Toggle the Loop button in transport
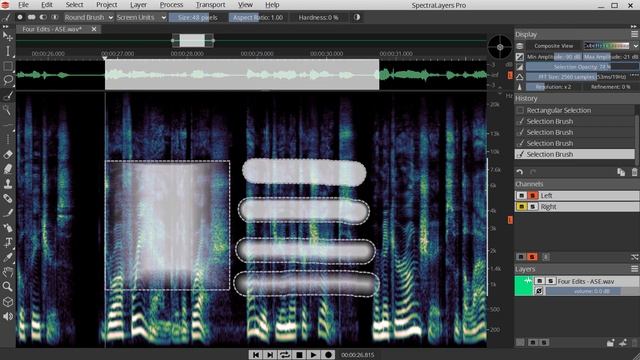 pyautogui.click(x=284, y=355)
